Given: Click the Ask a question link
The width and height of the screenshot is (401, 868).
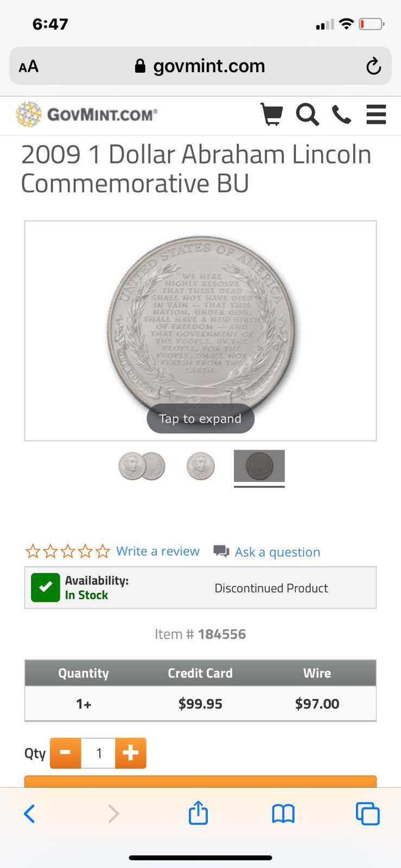Looking at the screenshot, I should (x=277, y=552).
